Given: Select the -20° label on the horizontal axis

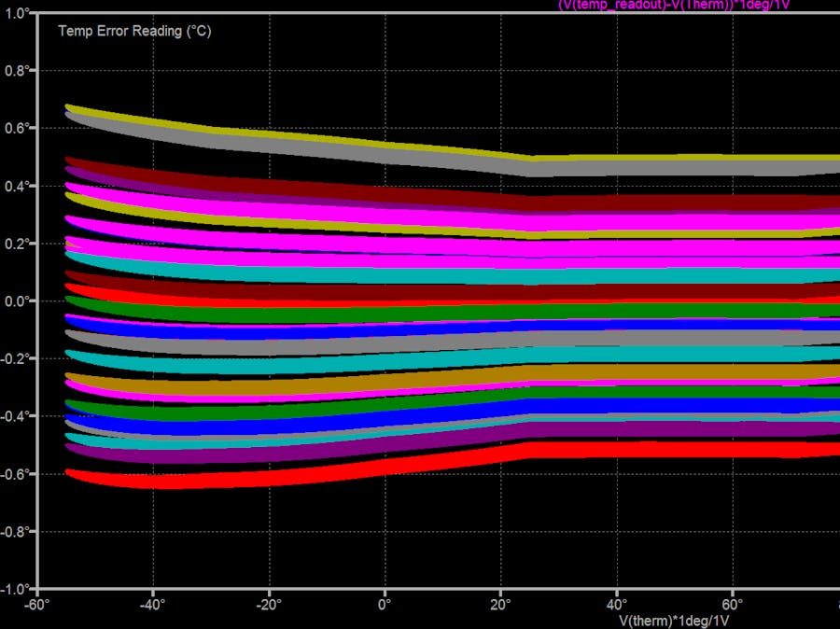Looking at the screenshot, I should [269, 604].
